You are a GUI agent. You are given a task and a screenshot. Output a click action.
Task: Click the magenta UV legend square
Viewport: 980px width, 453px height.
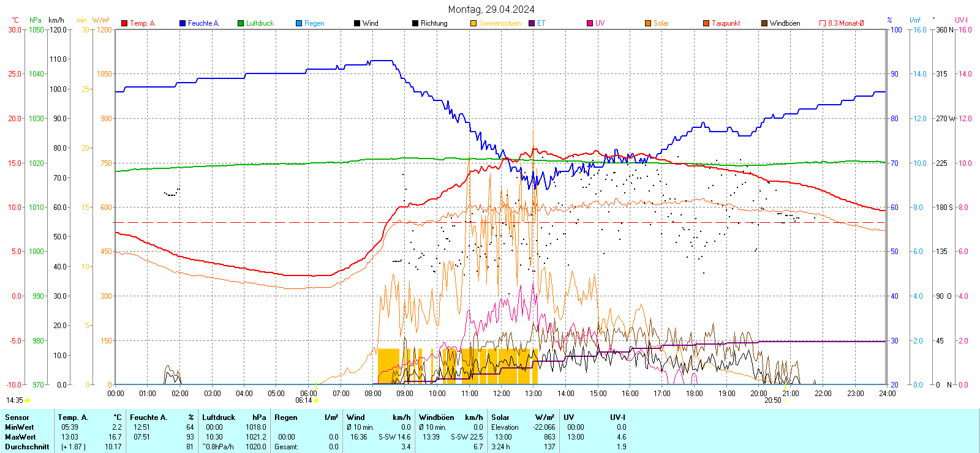[590, 23]
